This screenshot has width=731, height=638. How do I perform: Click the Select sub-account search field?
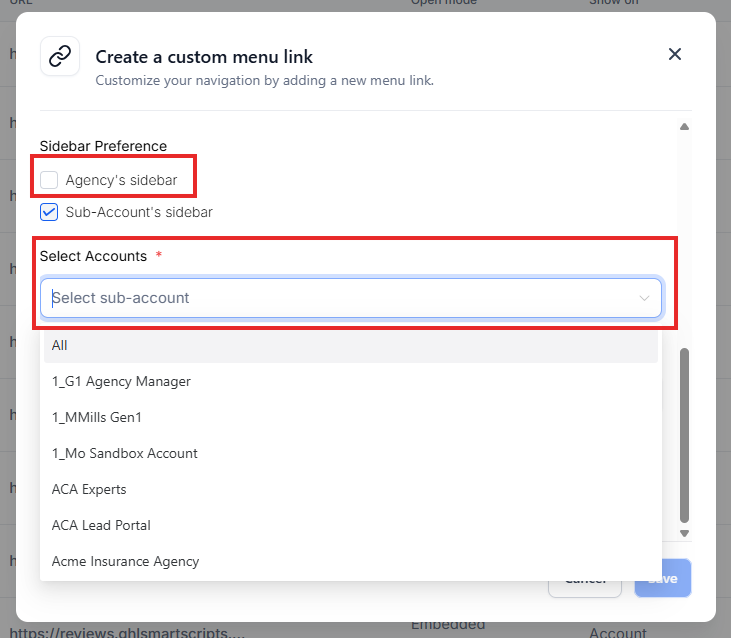[340, 298]
